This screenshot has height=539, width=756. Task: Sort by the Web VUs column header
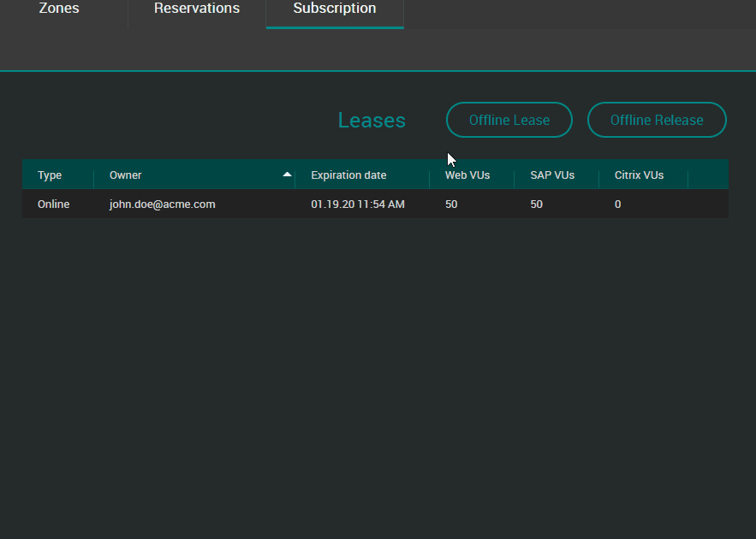point(467,175)
